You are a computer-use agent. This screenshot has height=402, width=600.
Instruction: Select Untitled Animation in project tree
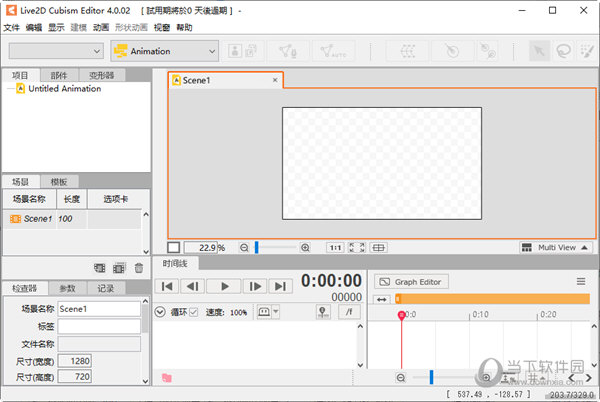pos(59,89)
